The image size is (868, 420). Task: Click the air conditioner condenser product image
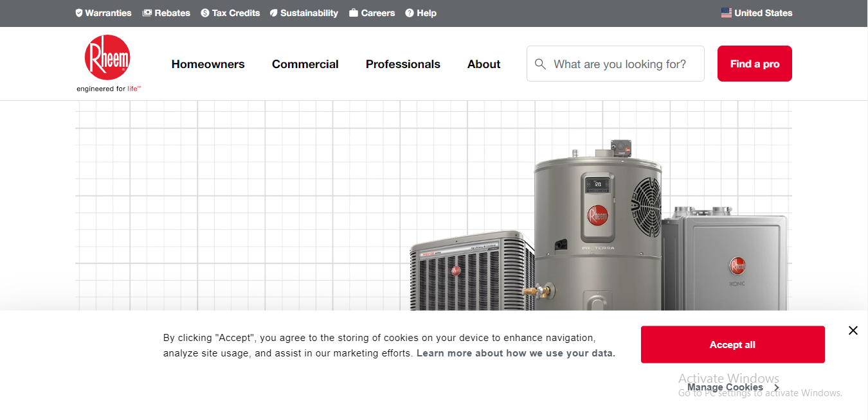473,271
